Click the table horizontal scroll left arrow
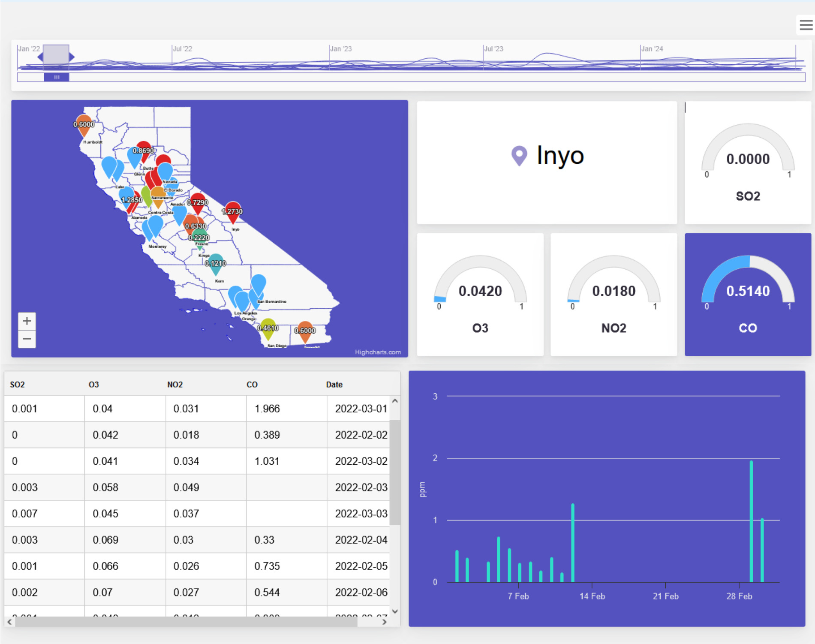 pyautogui.click(x=9, y=622)
